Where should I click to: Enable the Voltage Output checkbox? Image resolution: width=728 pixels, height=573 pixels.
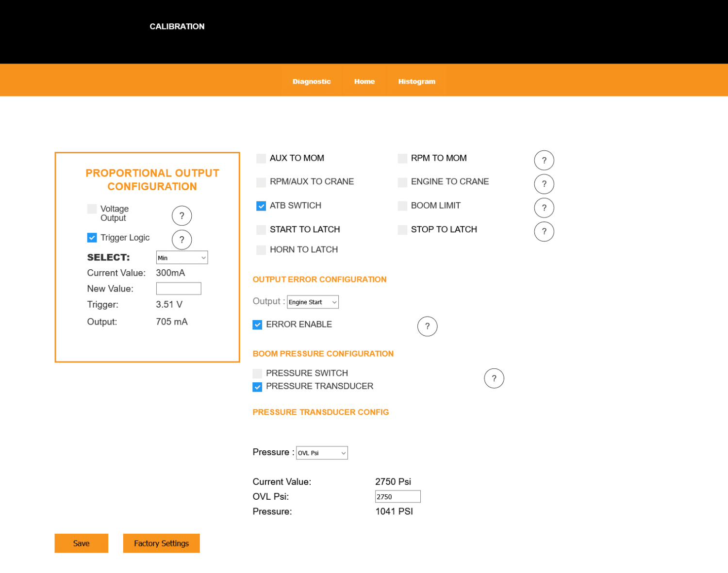click(92, 209)
